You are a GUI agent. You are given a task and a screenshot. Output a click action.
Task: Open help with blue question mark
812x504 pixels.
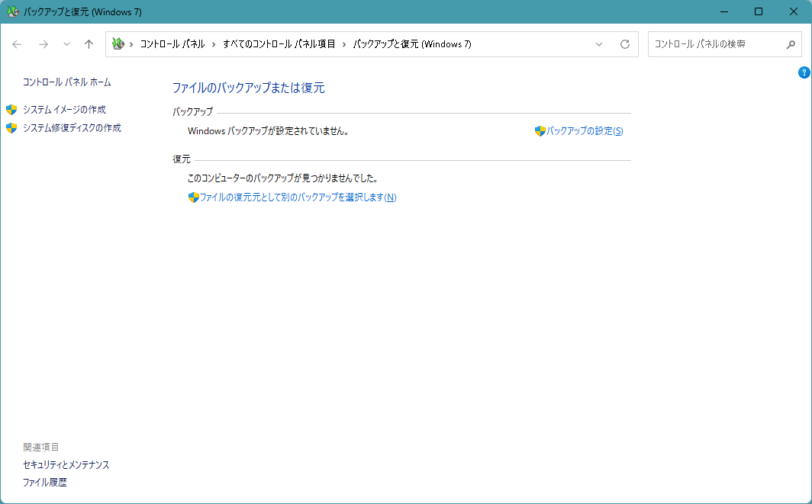[x=804, y=72]
